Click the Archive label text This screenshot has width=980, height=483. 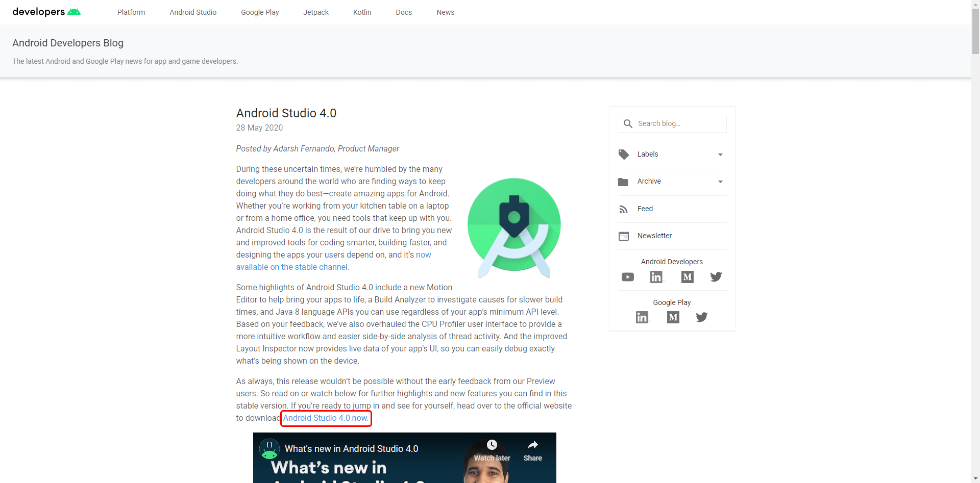click(x=649, y=181)
